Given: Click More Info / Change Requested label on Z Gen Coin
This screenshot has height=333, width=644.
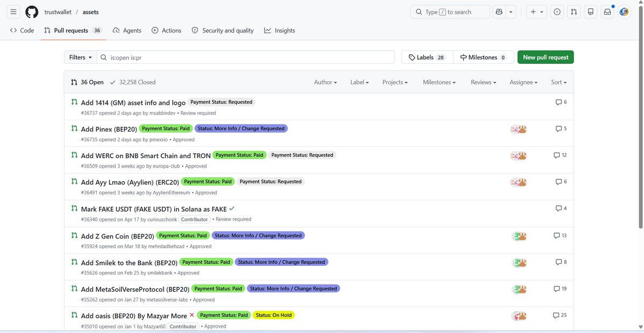Looking at the screenshot, I should click(x=259, y=235).
